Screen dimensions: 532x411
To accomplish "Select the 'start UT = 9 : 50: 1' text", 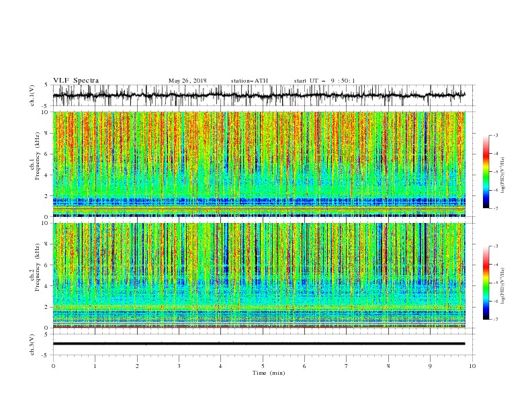I will tap(324, 81).
